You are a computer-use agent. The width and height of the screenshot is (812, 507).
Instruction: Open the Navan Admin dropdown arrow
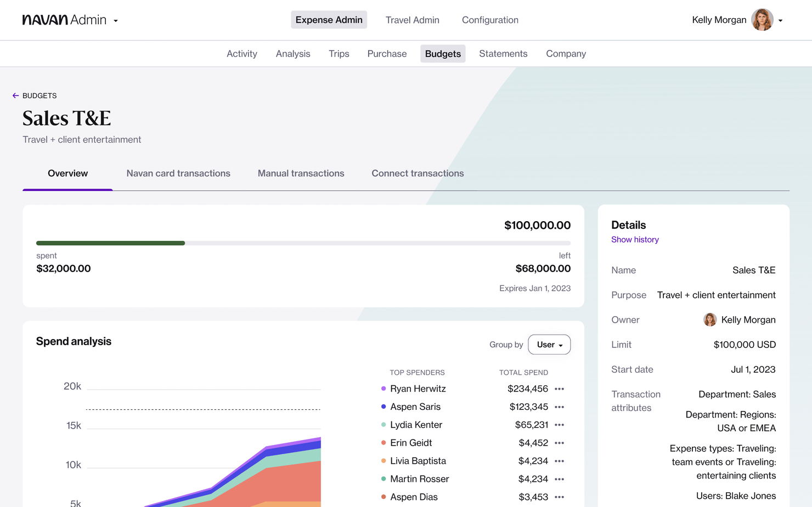116,21
